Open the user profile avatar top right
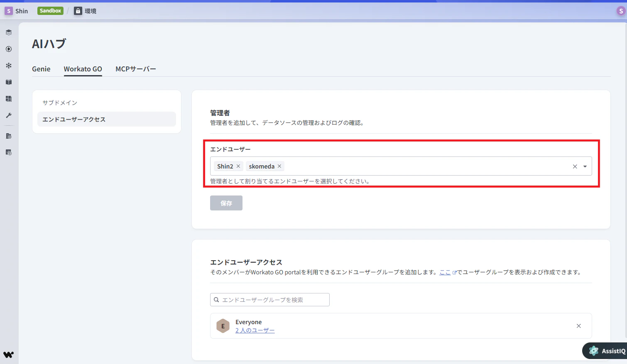This screenshot has height=364, width=627. (621, 11)
